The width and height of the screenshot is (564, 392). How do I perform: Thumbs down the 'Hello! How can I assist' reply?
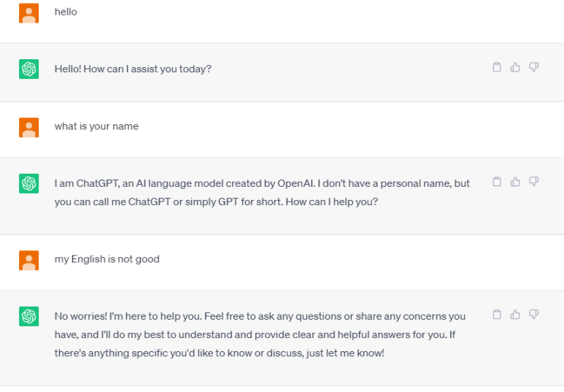534,67
